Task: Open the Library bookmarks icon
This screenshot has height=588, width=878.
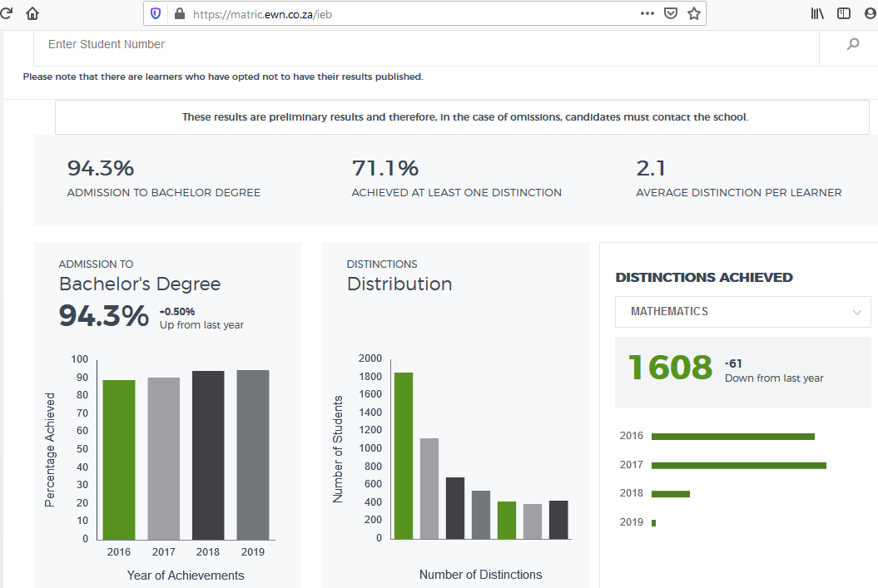Action: coord(817,13)
